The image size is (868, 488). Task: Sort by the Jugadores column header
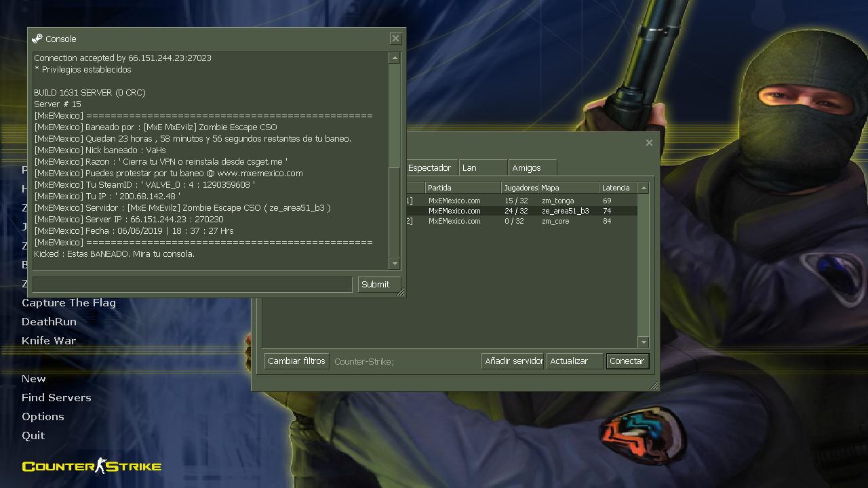tap(520, 188)
